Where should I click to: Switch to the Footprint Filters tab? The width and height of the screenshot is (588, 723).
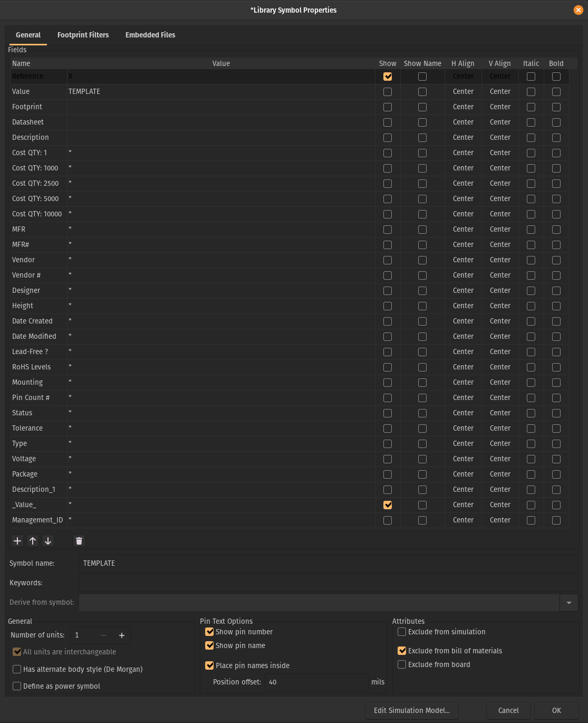(x=83, y=35)
